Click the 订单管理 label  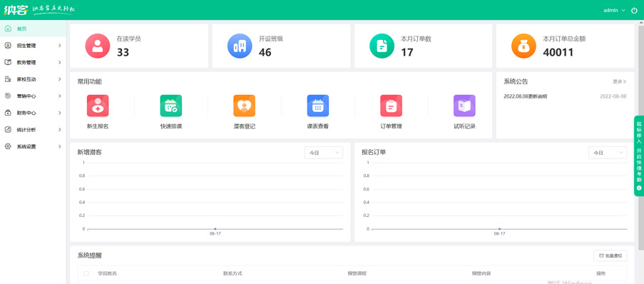coord(391,126)
